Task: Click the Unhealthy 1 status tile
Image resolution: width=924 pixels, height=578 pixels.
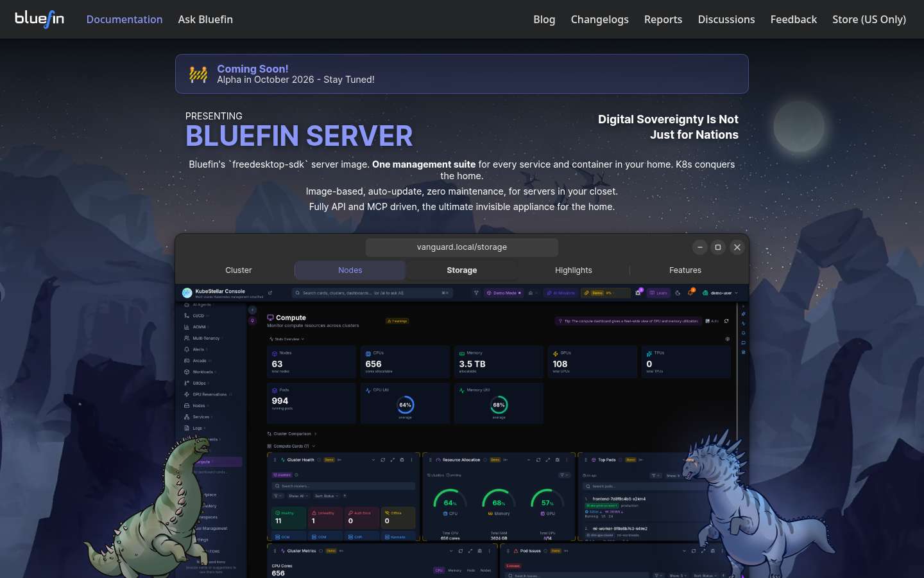Action: pyautogui.click(x=325, y=518)
